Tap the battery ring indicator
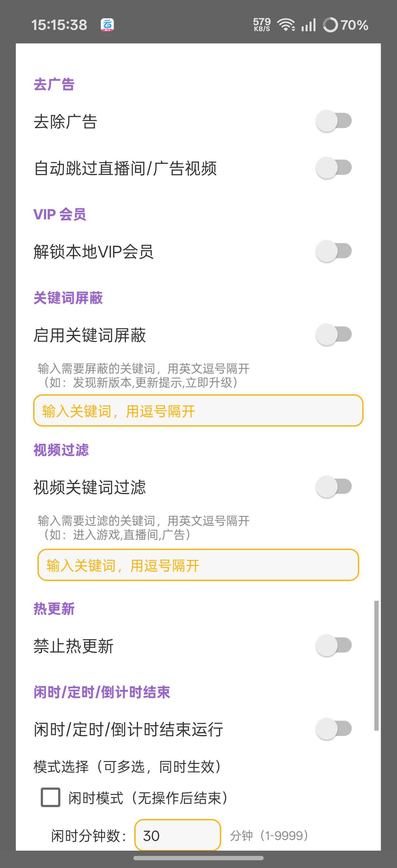 pyautogui.click(x=330, y=25)
